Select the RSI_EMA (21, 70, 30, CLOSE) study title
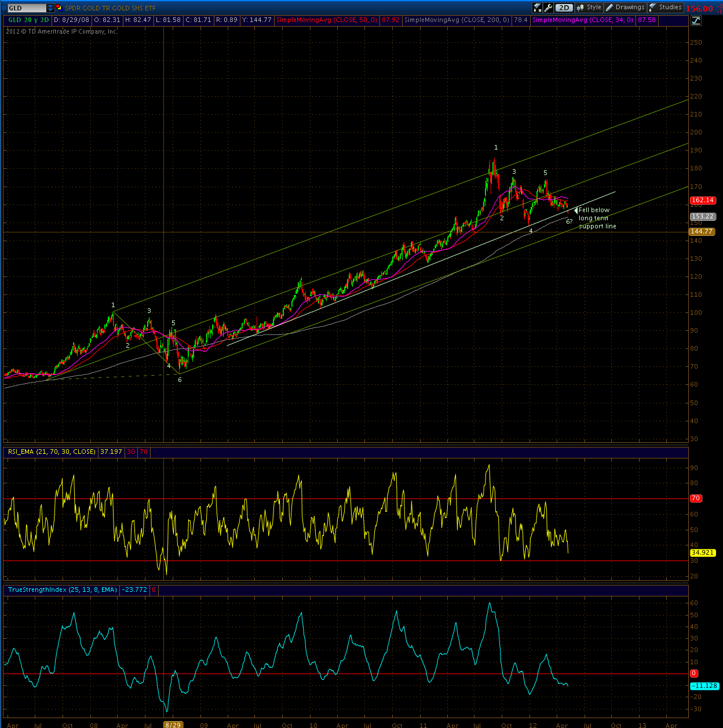 tap(52, 452)
